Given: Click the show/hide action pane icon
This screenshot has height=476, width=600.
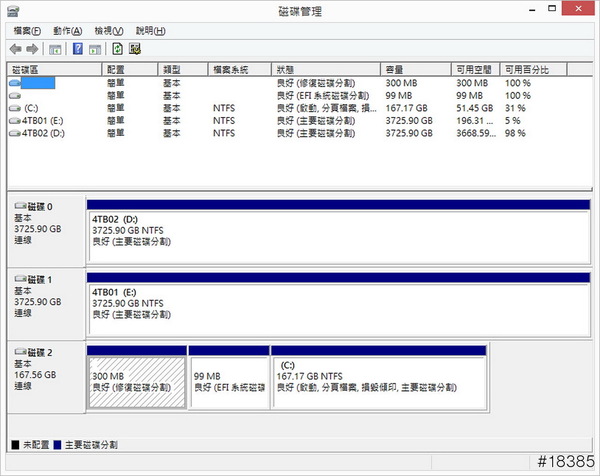Looking at the screenshot, I should tap(94, 48).
